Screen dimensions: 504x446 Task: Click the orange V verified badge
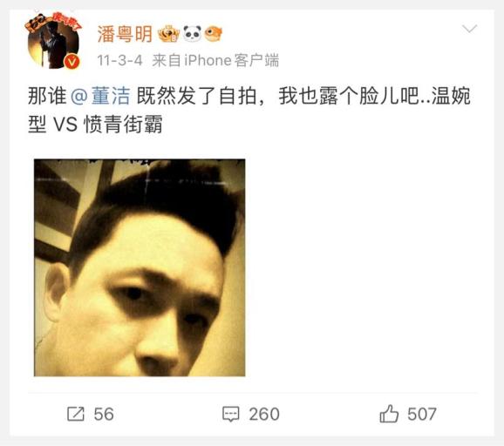coord(72,60)
